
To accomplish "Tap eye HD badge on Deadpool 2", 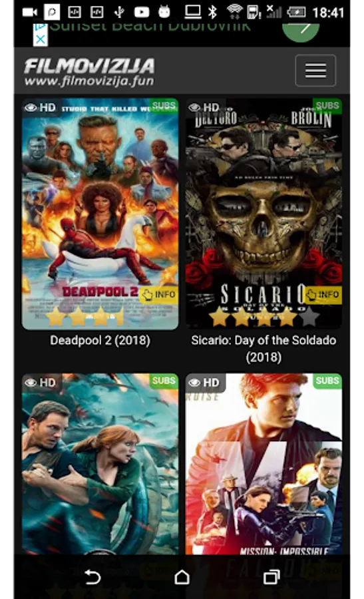I will pyautogui.click(x=41, y=108).
